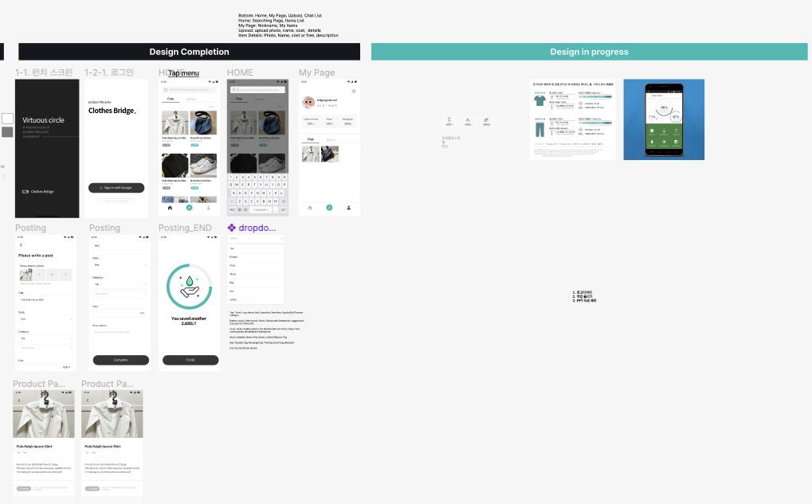Click the Complete button in Posting frame
Image resolution: width=812 pixels, height=504 pixels.
click(x=120, y=360)
